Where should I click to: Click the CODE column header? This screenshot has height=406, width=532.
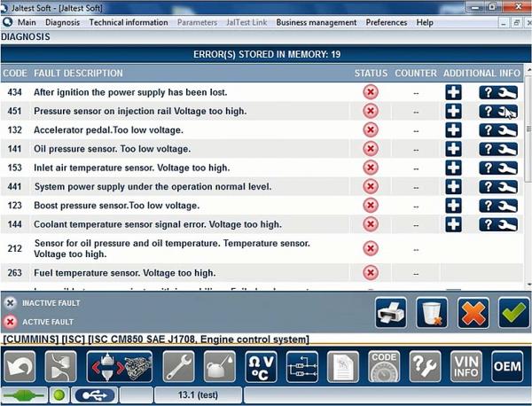pyautogui.click(x=15, y=74)
